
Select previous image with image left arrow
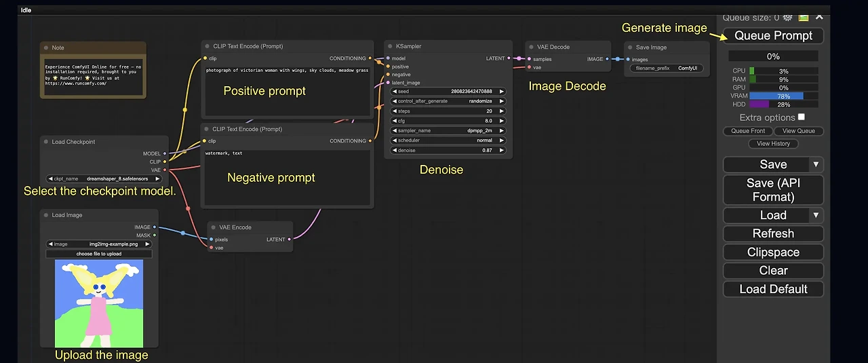pyautogui.click(x=50, y=244)
